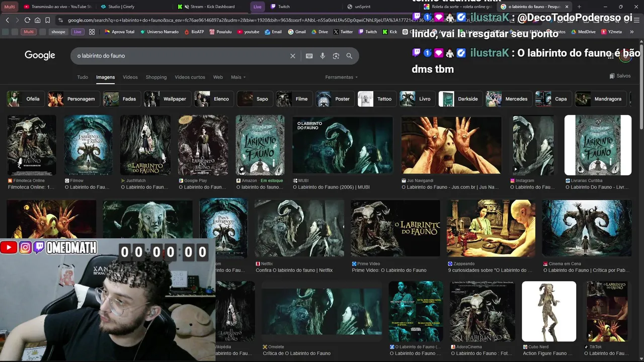Open Google Lens image search icon

[x=336, y=56]
